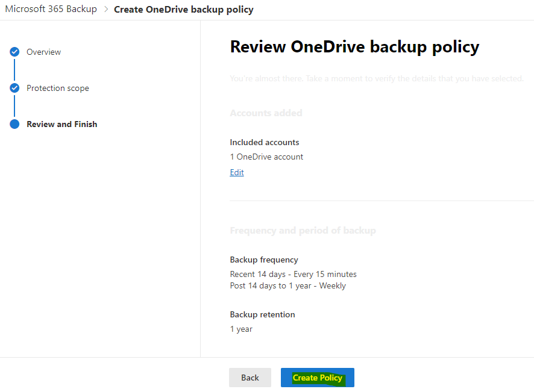This screenshot has width=534, height=392.
Task: Click the Protection scope checkmark icon
Action: pyautogui.click(x=14, y=88)
